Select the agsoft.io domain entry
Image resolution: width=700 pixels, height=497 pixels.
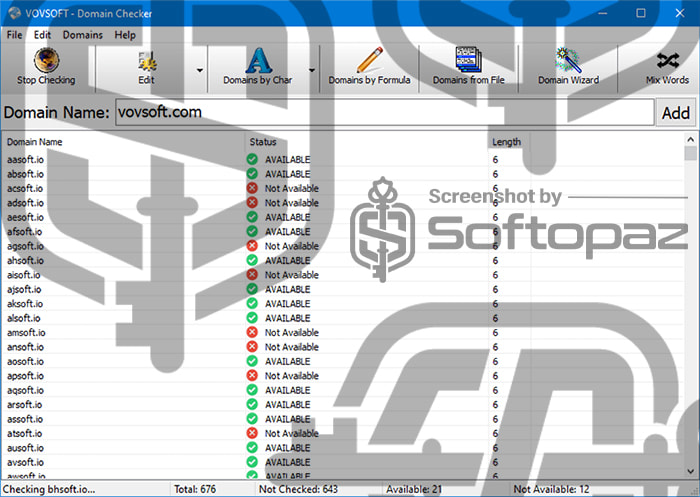tap(25, 246)
